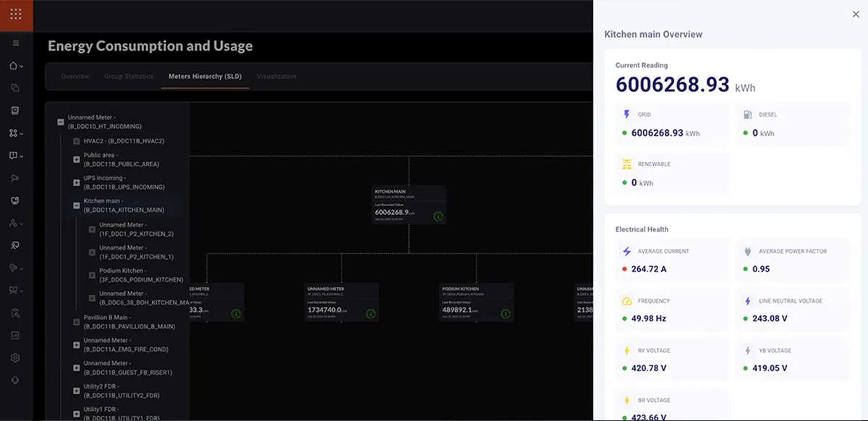
Task: Open the app launcher grid icon
Action: 16,14
